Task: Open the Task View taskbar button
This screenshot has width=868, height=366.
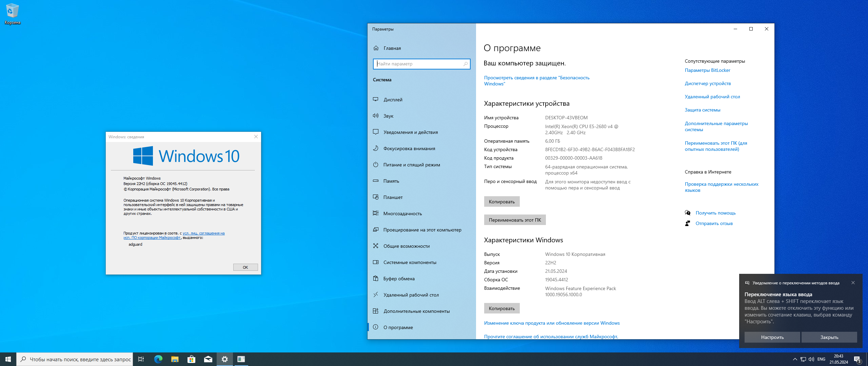Action: click(x=141, y=359)
